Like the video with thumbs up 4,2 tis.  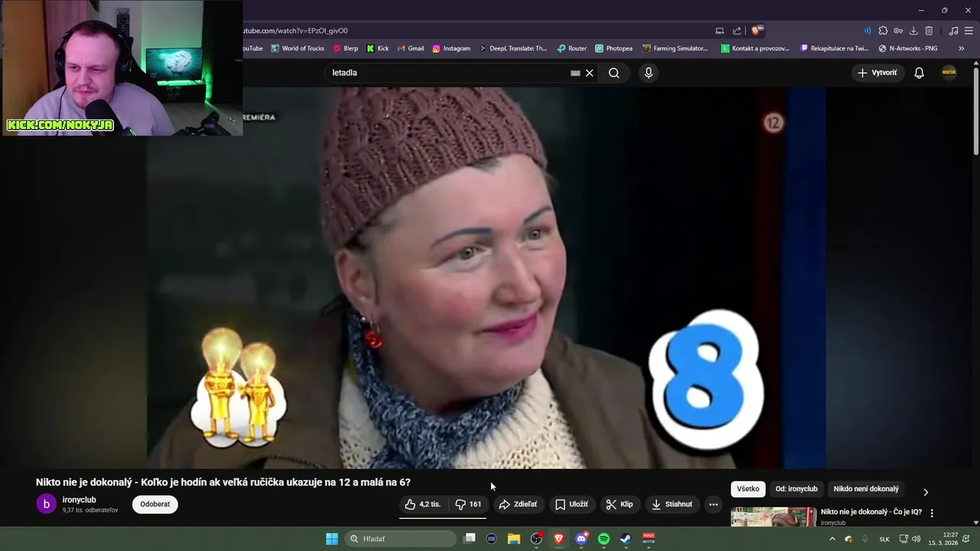423,504
